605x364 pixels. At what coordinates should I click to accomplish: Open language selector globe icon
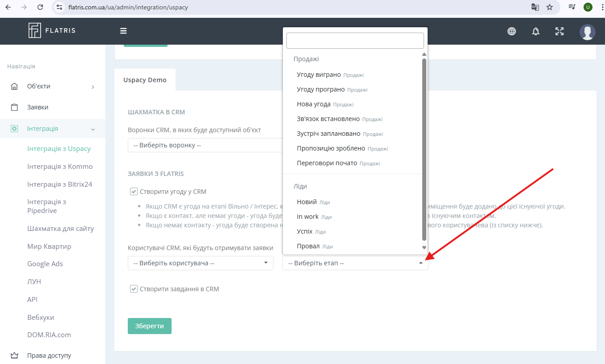(x=512, y=31)
